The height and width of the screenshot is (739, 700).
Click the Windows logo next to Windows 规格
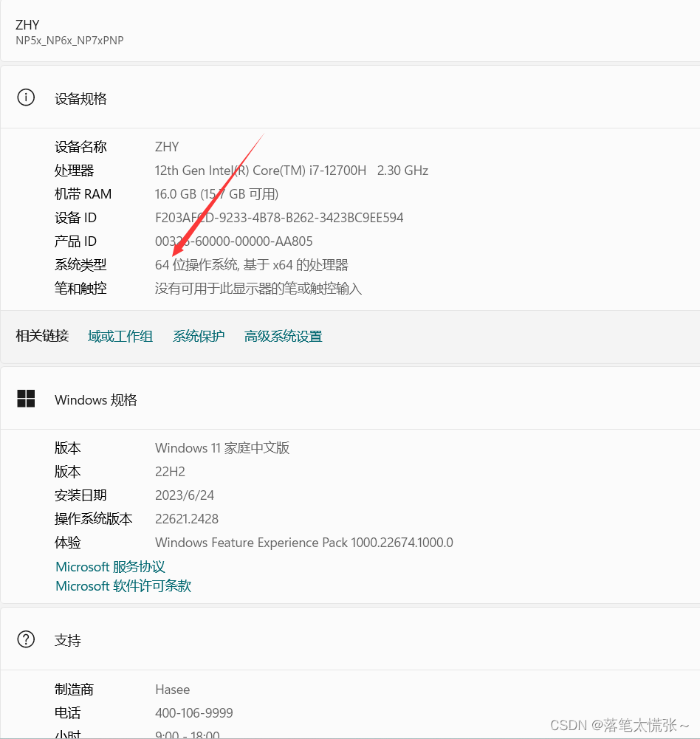click(26, 399)
